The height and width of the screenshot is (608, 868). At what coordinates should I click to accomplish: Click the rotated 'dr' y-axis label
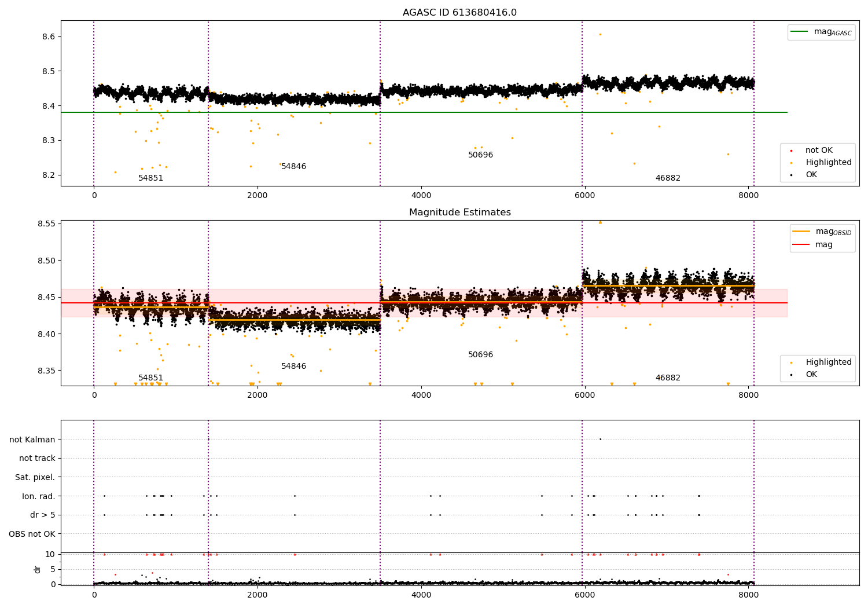38,569
